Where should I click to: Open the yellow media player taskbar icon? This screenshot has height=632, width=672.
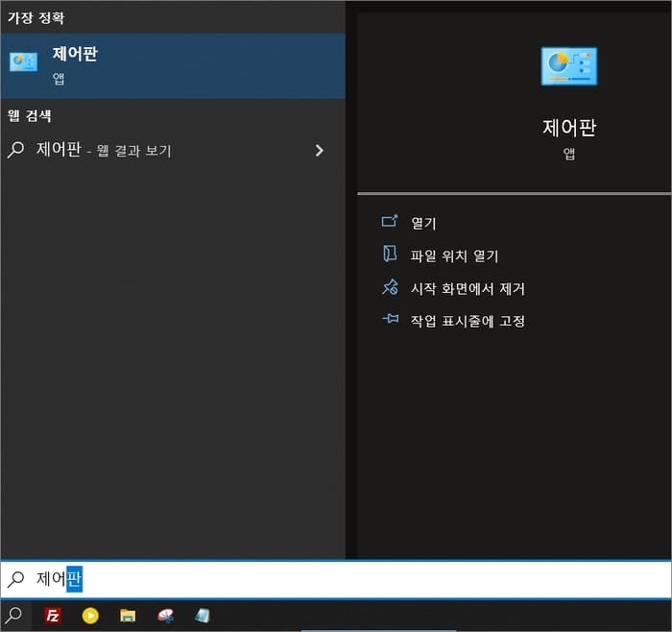coord(90,616)
